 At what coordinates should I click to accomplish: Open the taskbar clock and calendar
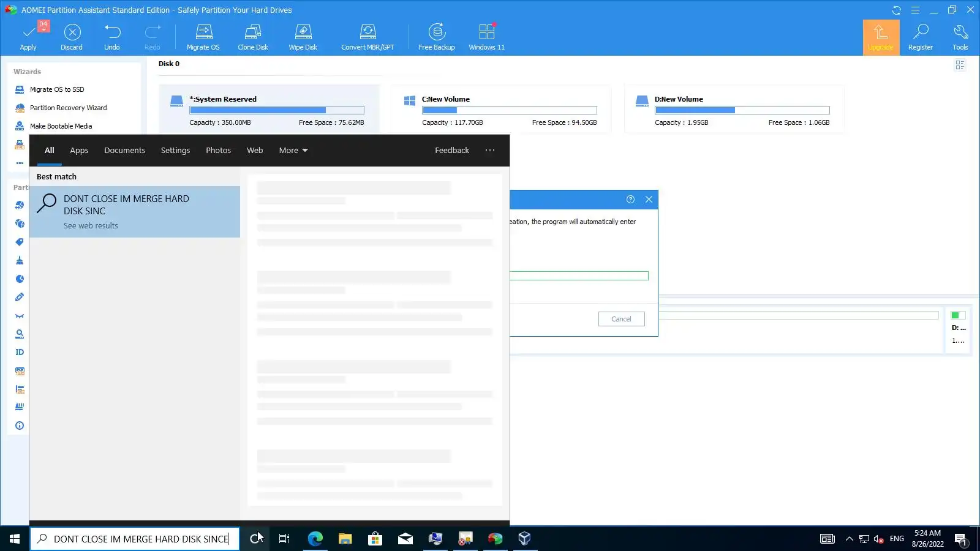pos(927,539)
